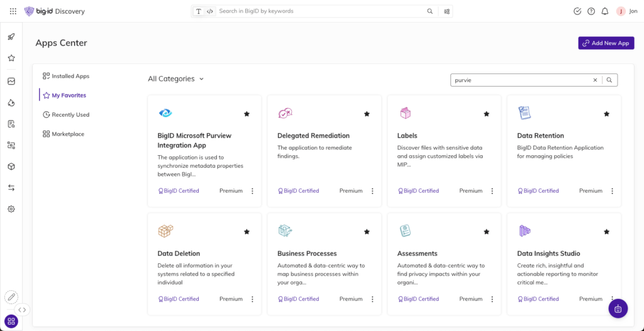Click the Data Insights Studio app icon
The width and height of the screenshot is (644, 331).
(x=525, y=231)
